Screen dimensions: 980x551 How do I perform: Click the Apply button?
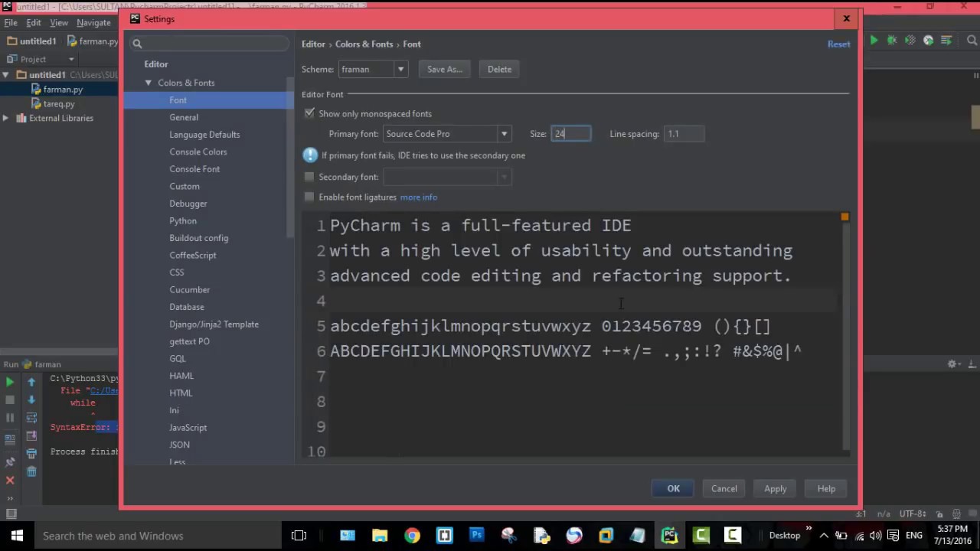point(775,488)
